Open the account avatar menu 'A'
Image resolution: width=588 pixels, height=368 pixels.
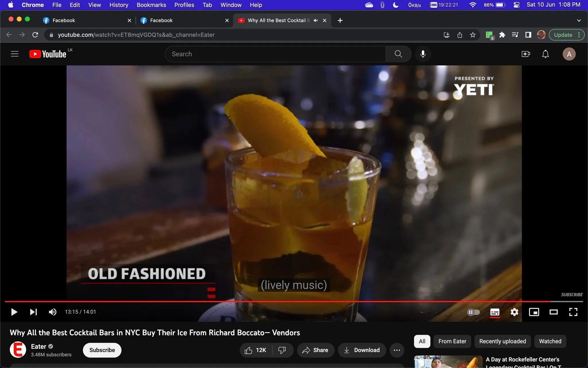coord(569,54)
